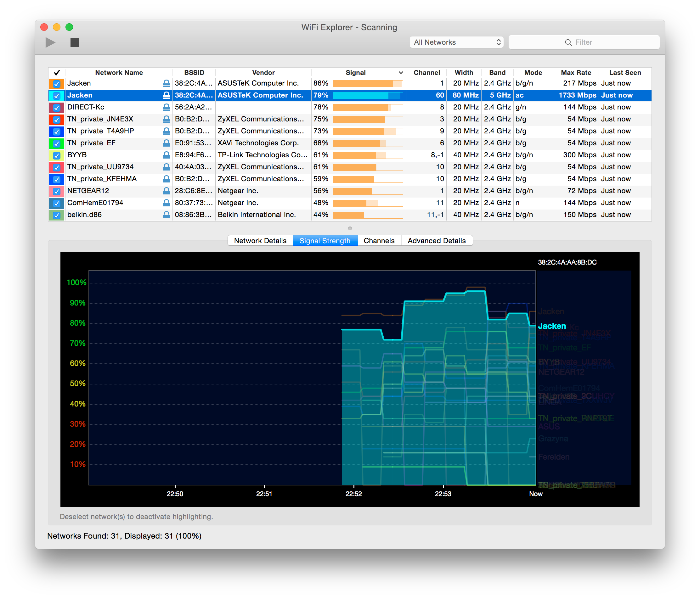Open the Advanced Details tab
This screenshot has width=700, height=599.
(x=437, y=241)
